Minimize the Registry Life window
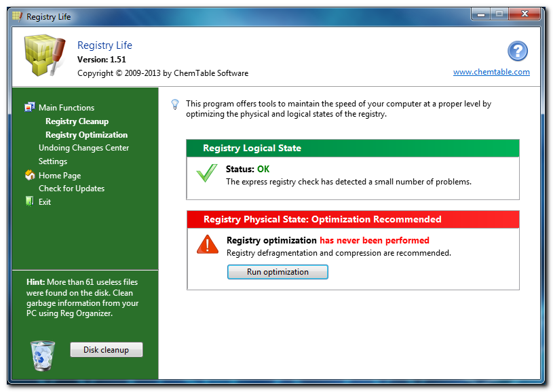The height and width of the screenshot is (392, 553). coord(480,14)
